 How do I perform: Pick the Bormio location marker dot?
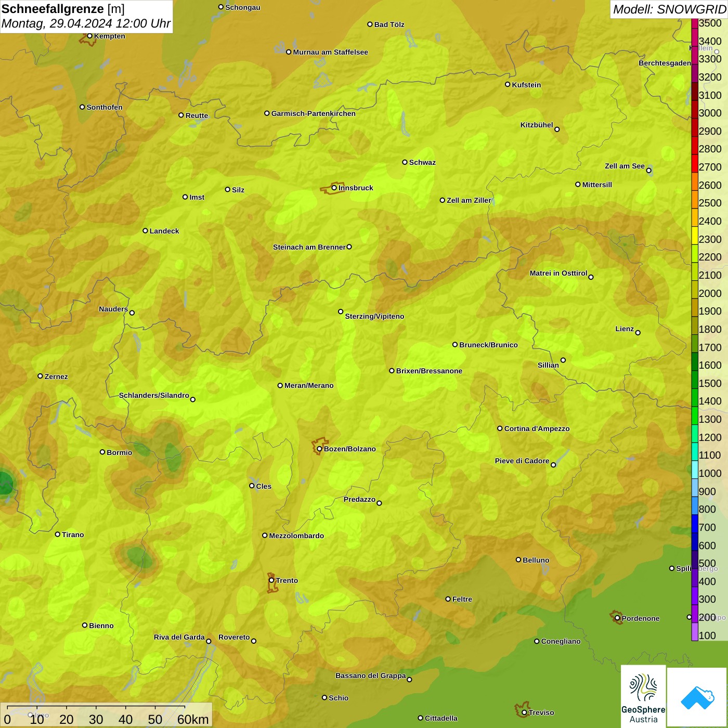point(102,452)
